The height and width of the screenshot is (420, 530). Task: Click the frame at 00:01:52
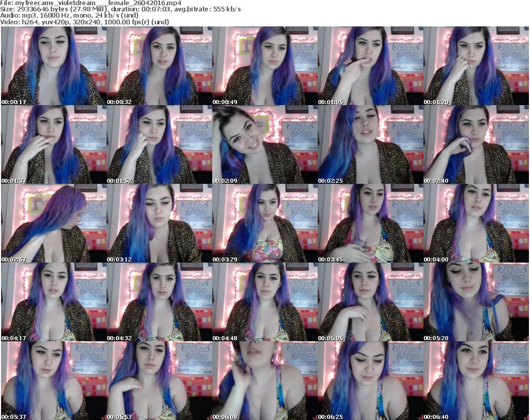159,144
